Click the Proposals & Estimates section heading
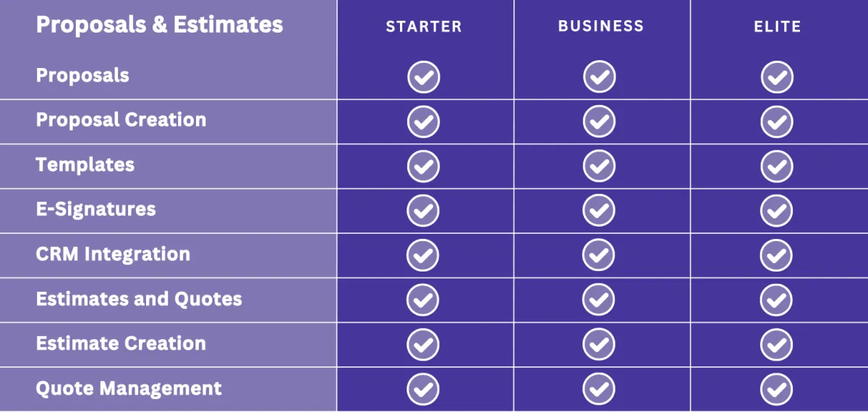This screenshot has height=412, width=868. pos(160,25)
